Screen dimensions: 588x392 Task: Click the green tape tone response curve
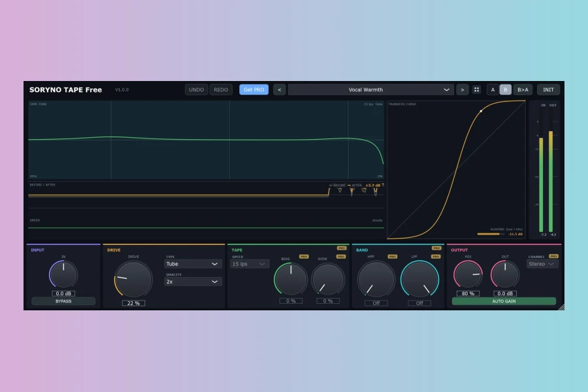206,140
